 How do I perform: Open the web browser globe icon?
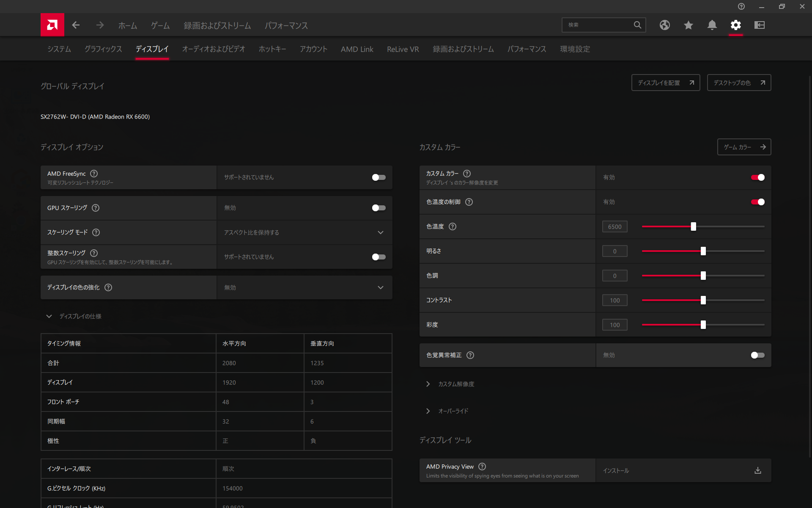coord(665,25)
